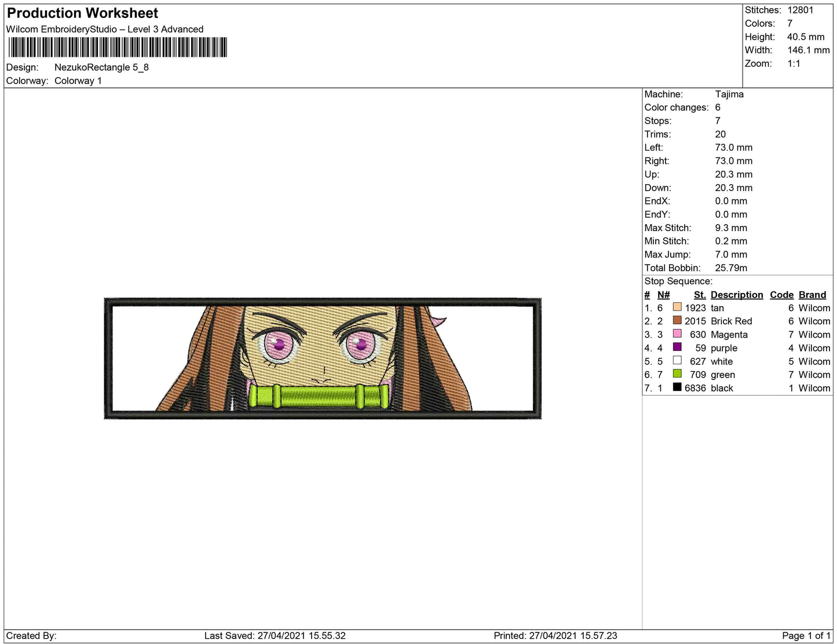Screen dimensions: 837x644
Task: Click the "black" description text
Action: pos(722,388)
